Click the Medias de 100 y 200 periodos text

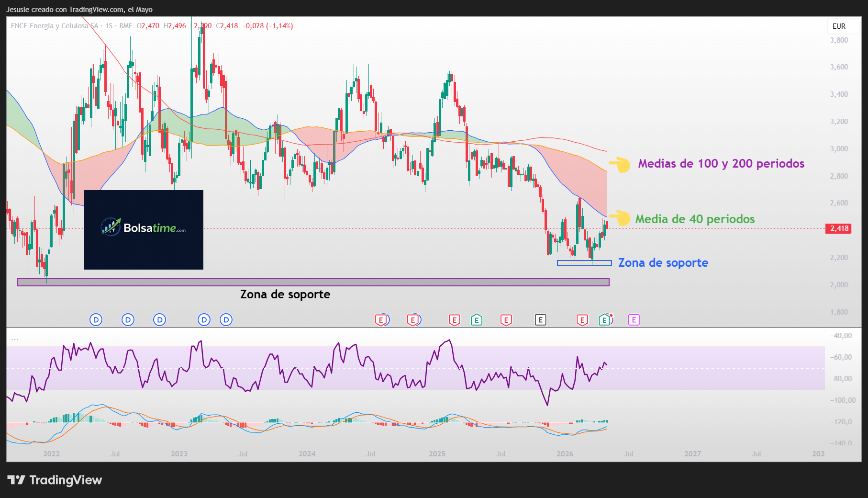point(721,164)
